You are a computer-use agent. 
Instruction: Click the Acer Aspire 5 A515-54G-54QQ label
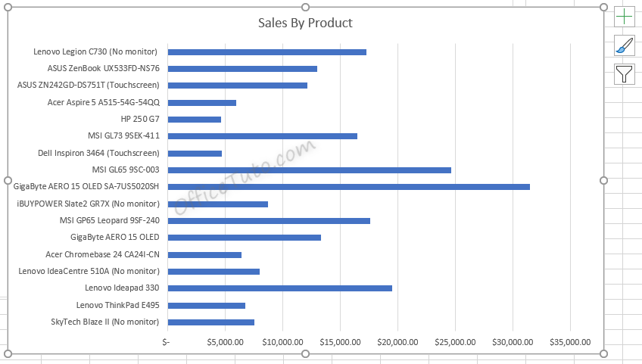(104, 102)
